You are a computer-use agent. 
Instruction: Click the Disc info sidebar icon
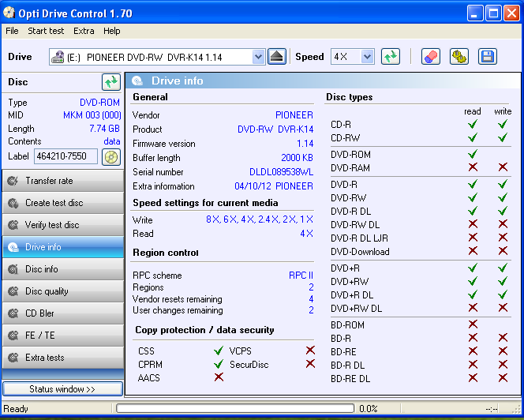coord(13,269)
